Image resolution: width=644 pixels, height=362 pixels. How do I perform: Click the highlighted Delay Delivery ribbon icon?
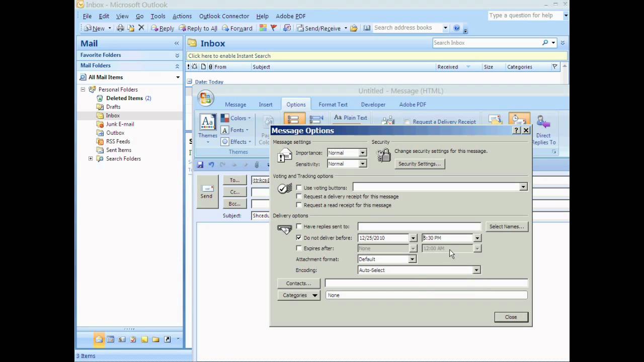point(519,120)
